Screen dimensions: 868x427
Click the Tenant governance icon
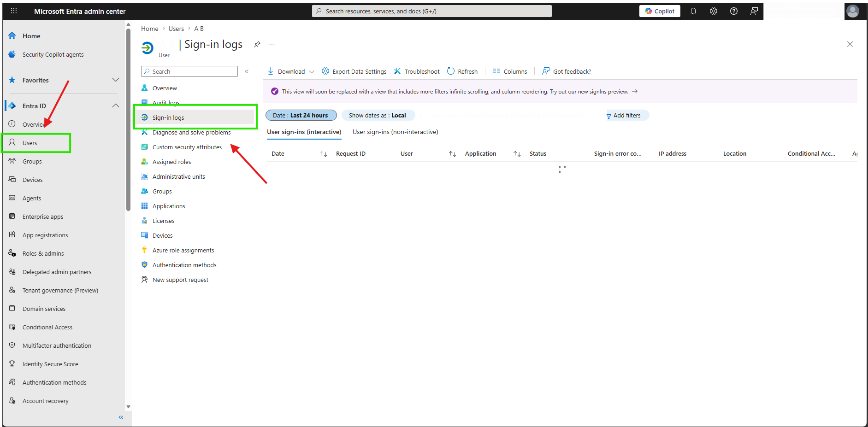pyautogui.click(x=12, y=290)
